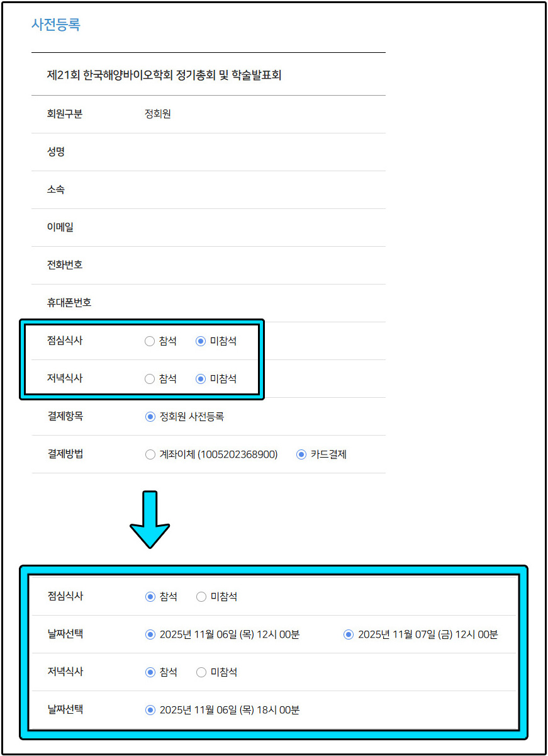Click the 사전등록 page heading
The image size is (548, 756).
[56, 25]
